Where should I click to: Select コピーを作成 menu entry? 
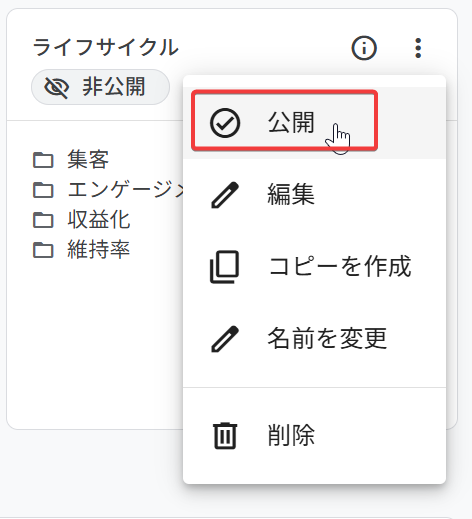[314, 267]
